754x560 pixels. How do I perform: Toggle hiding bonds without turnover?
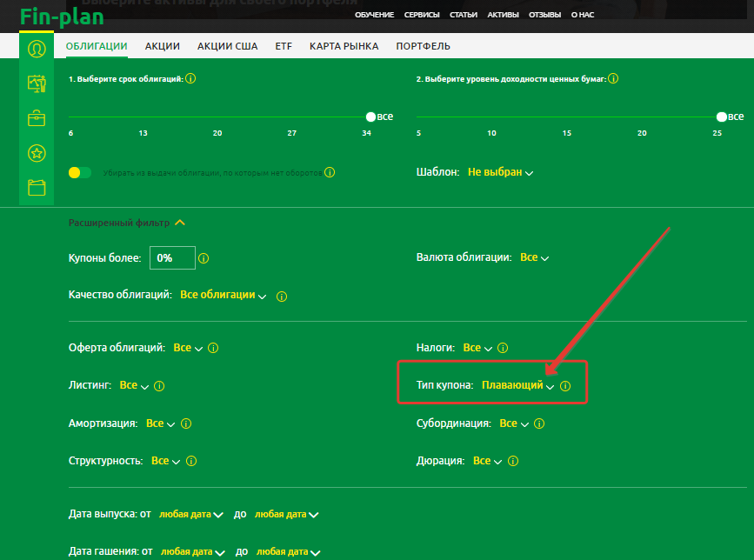pyautogui.click(x=80, y=173)
